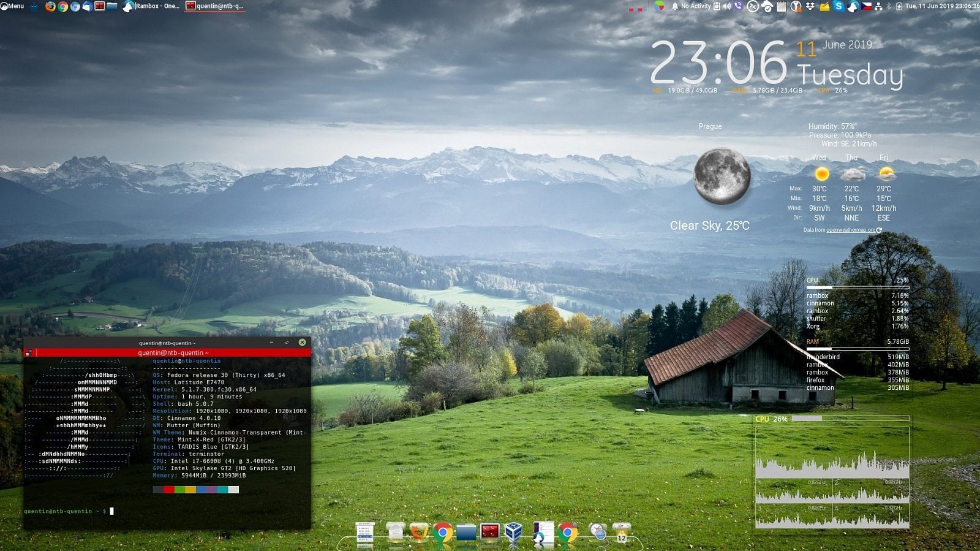
Task: Open the Viber tray icon
Action: [738, 6]
